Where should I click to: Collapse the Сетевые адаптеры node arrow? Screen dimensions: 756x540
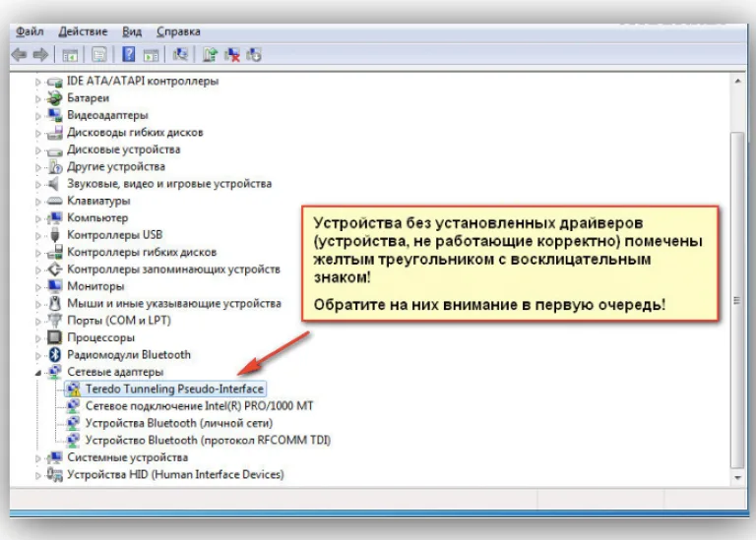tap(37, 373)
